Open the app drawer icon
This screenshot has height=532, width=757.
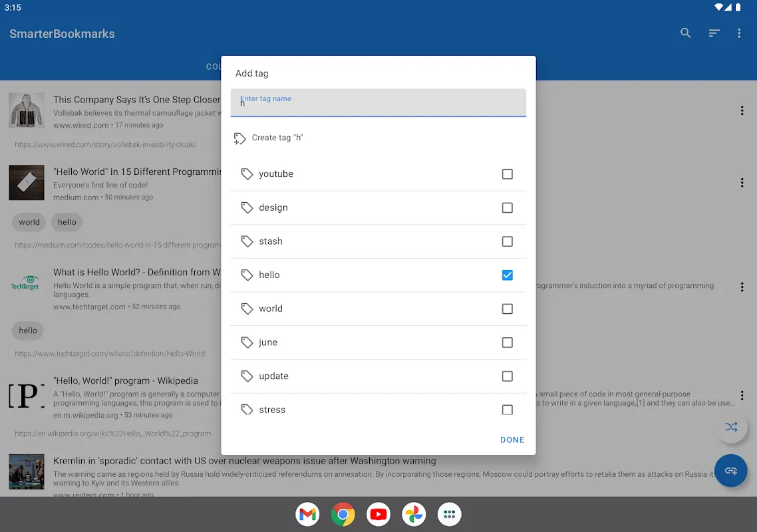(x=450, y=514)
